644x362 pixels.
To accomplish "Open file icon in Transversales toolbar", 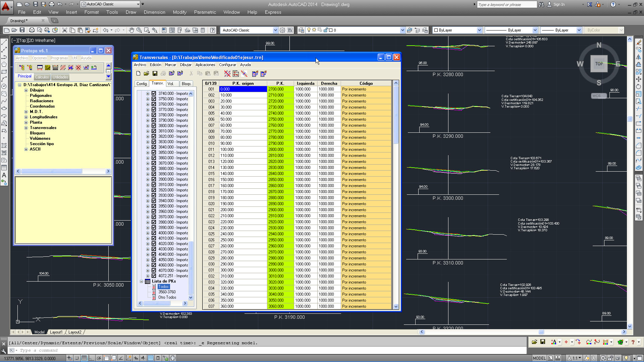I will point(146,73).
